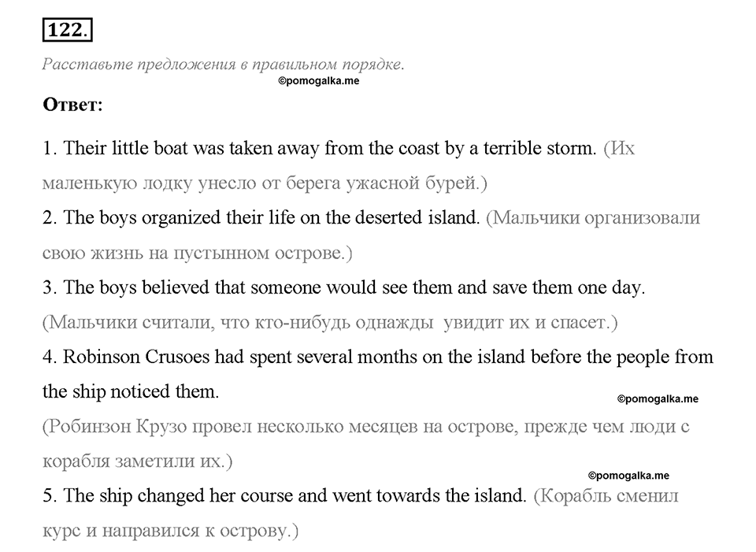The height and width of the screenshot is (552, 756).
Task: Click the line 'the ship noticed them.'
Action: click(131, 391)
